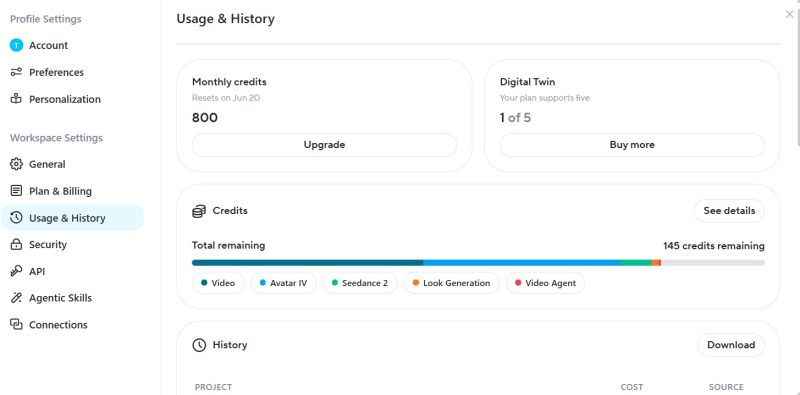800x395 pixels.
Task: Toggle the Video legend chip
Action: point(218,283)
